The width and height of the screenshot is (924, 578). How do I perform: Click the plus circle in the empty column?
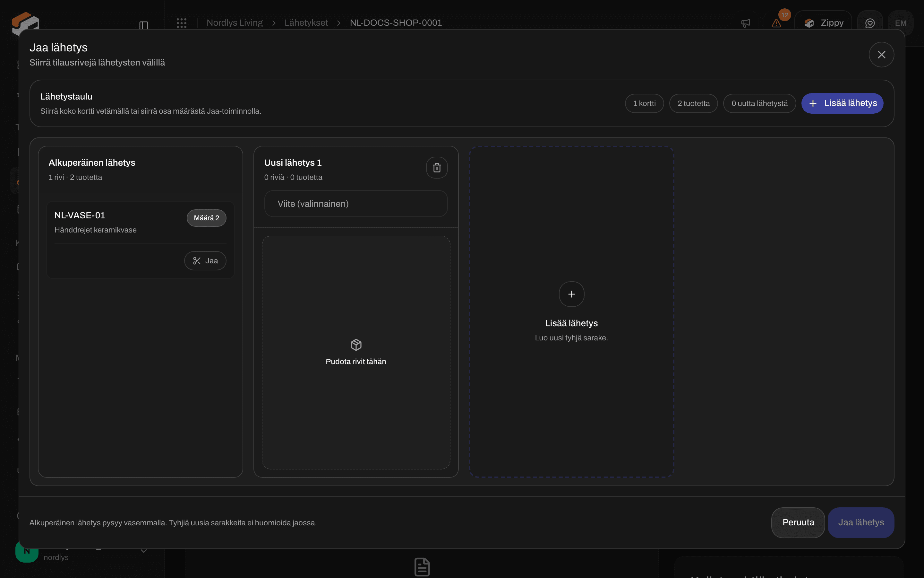[x=571, y=294]
